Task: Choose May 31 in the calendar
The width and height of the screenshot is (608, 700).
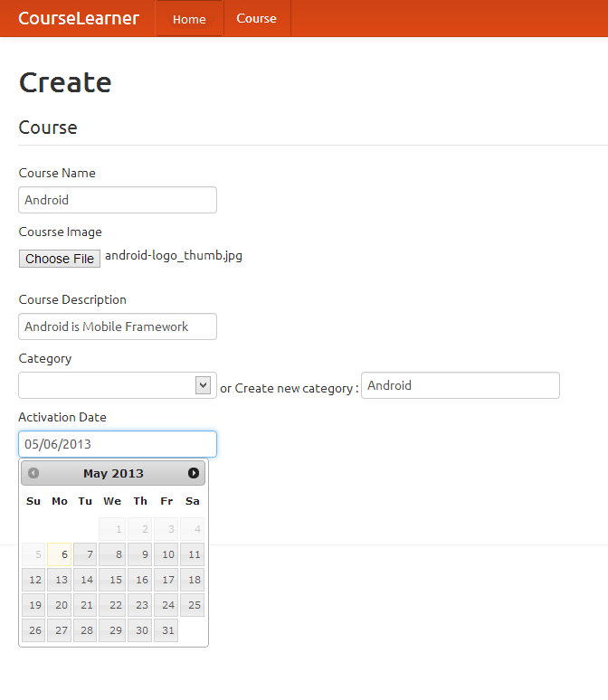Action: [x=166, y=630]
